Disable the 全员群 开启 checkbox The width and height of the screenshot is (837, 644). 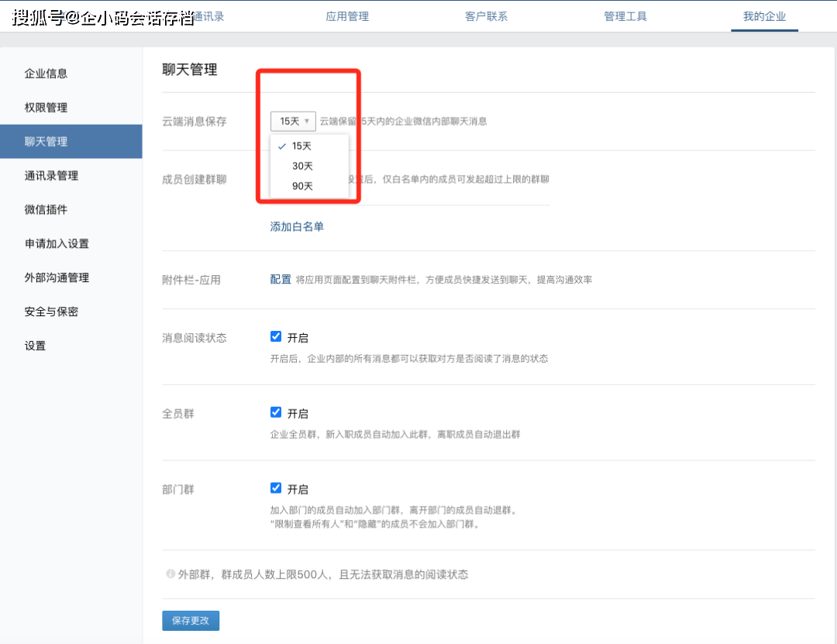click(276, 412)
